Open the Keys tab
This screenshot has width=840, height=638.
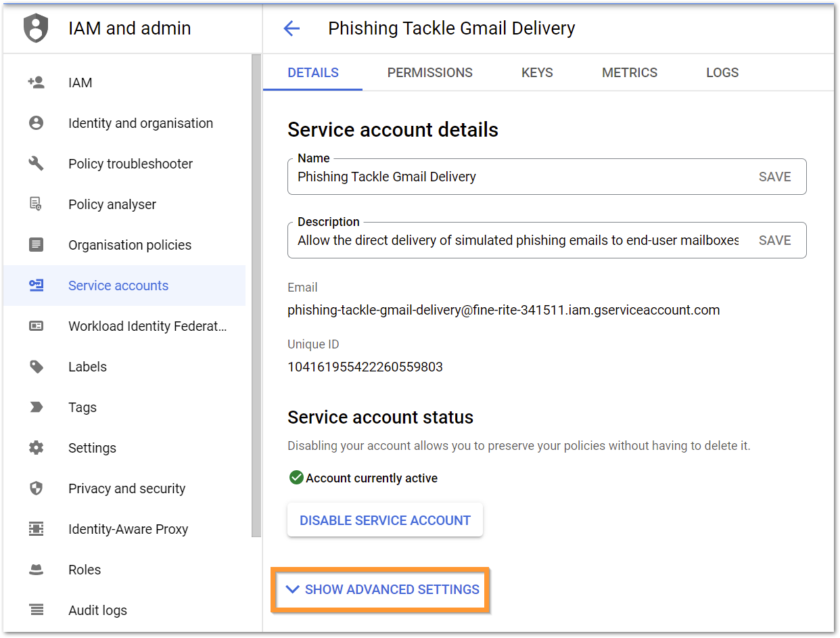click(538, 72)
